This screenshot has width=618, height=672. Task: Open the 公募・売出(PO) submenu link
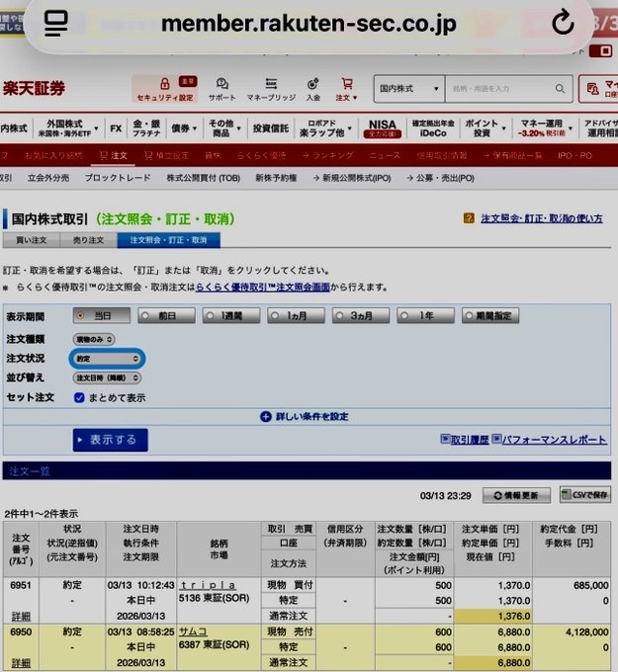(440, 178)
